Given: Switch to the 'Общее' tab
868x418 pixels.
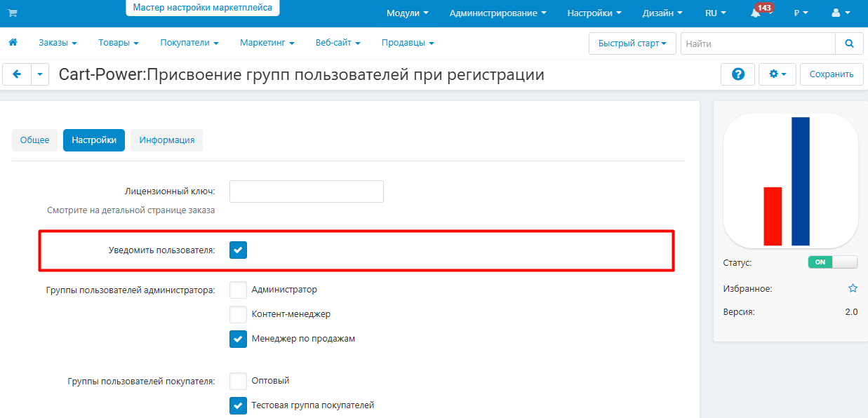Looking at the screenshot, I should point(34,140).
